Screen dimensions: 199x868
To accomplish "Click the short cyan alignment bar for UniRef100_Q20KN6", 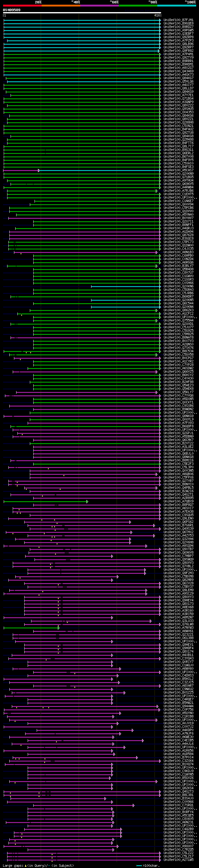I will tap(126, 286).
